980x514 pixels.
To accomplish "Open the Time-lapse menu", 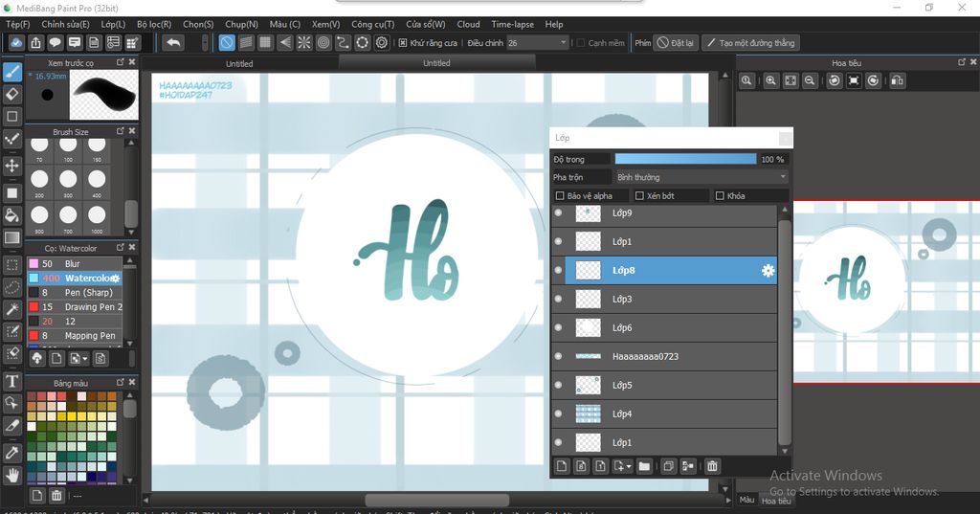I will point(513,24).
